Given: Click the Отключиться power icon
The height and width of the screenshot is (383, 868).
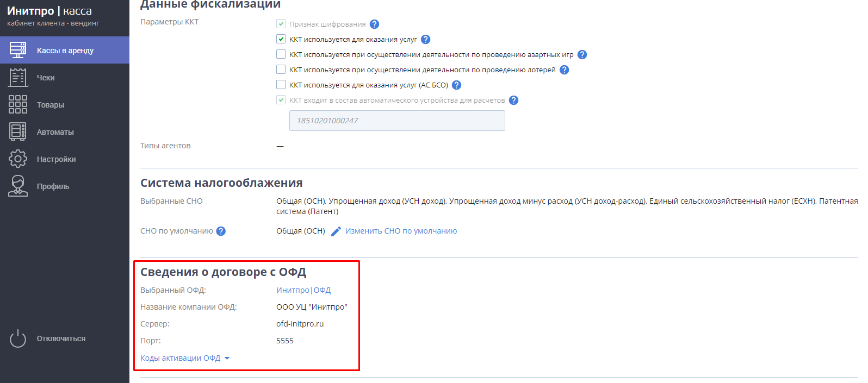Looking at the screenshot, I should point(18,338).
